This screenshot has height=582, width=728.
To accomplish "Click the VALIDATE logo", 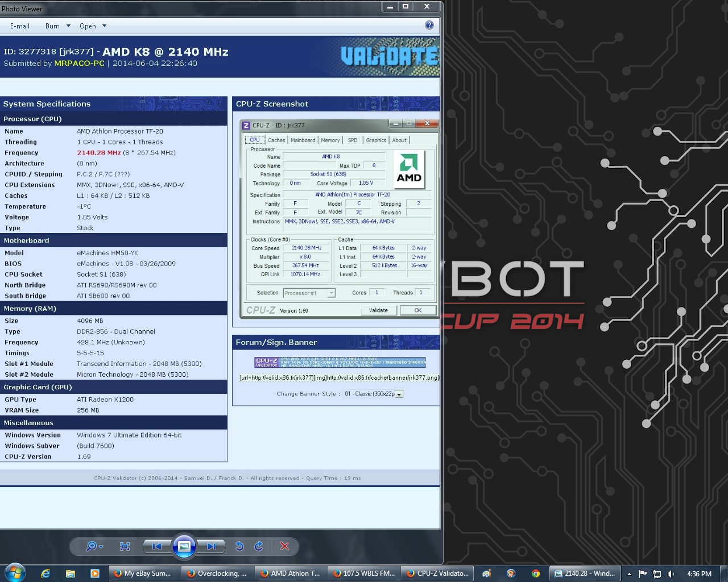I will coord(390,57).
